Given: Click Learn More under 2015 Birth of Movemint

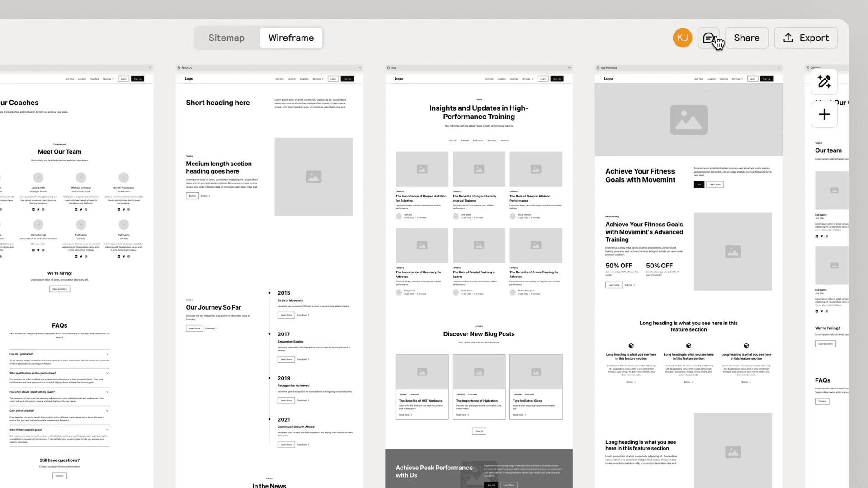Looking at the screenshot, I should [x=286, y=315].
